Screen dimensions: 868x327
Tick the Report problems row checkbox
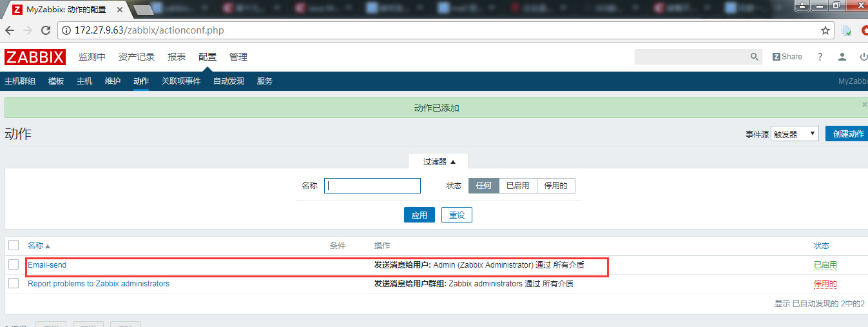pyautogui.click(x=14, y=283)
